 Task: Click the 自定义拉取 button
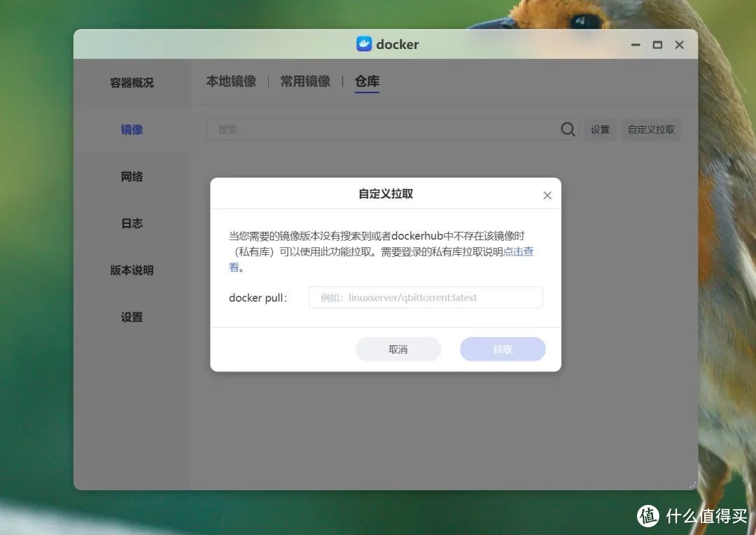click(650, 129)
